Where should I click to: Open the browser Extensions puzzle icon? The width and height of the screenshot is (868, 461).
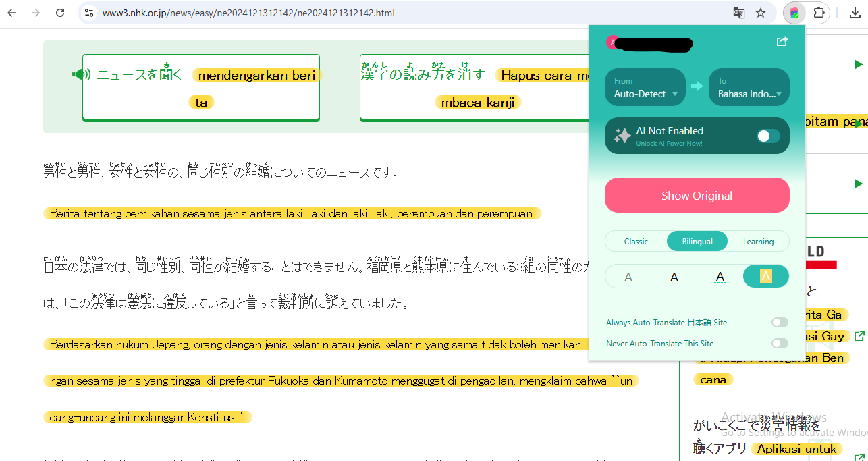pos(819,13)
